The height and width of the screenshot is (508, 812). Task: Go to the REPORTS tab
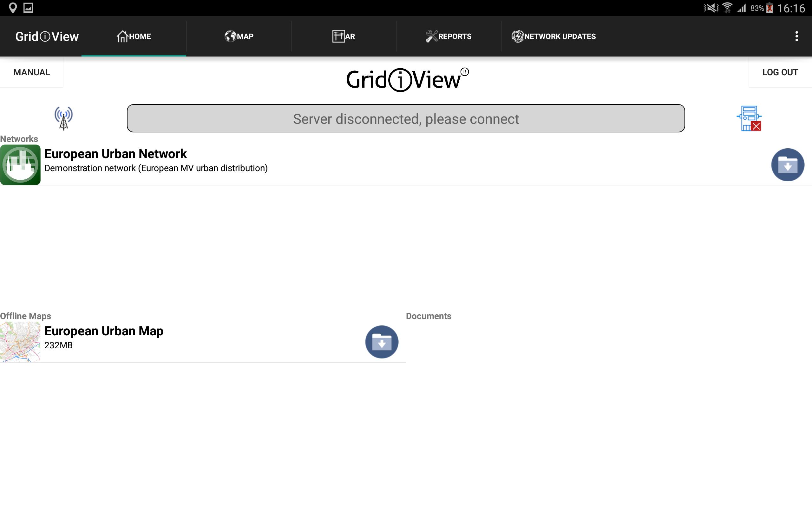(449, 36)
